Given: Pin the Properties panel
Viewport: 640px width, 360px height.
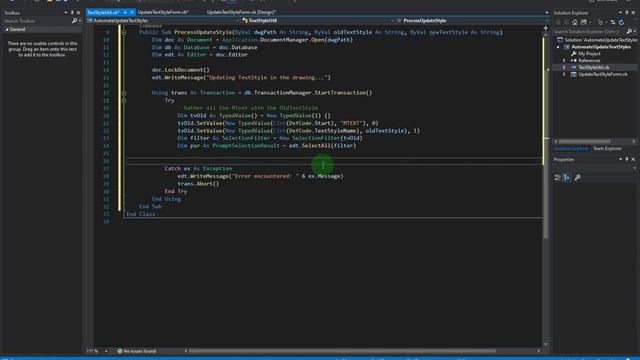Looking at the screenshot, I should [x=627, y=159].
